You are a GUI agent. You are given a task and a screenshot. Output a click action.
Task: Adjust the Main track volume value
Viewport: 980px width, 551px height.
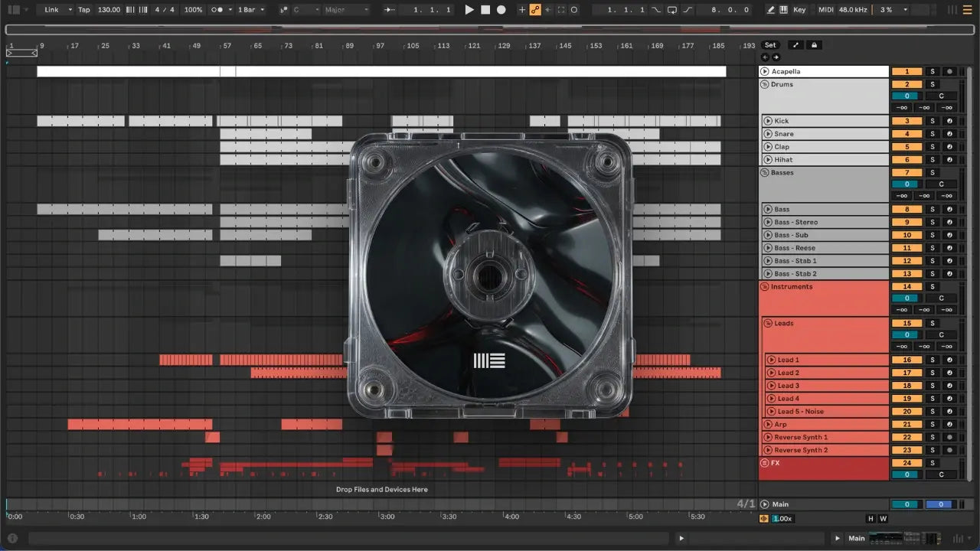coord(906,505)
